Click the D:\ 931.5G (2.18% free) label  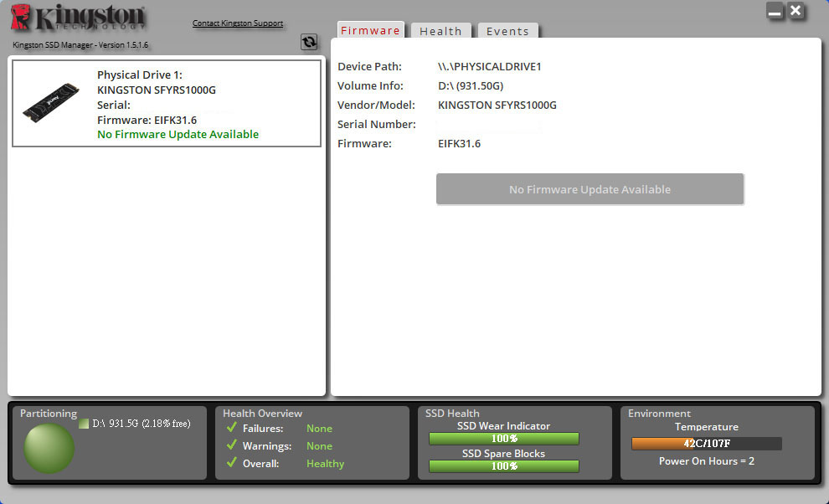(x=142, y=424)
